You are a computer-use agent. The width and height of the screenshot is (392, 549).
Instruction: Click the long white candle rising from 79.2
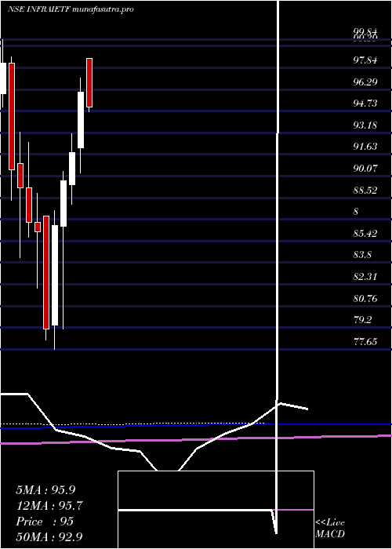click(x=55, y=275)
